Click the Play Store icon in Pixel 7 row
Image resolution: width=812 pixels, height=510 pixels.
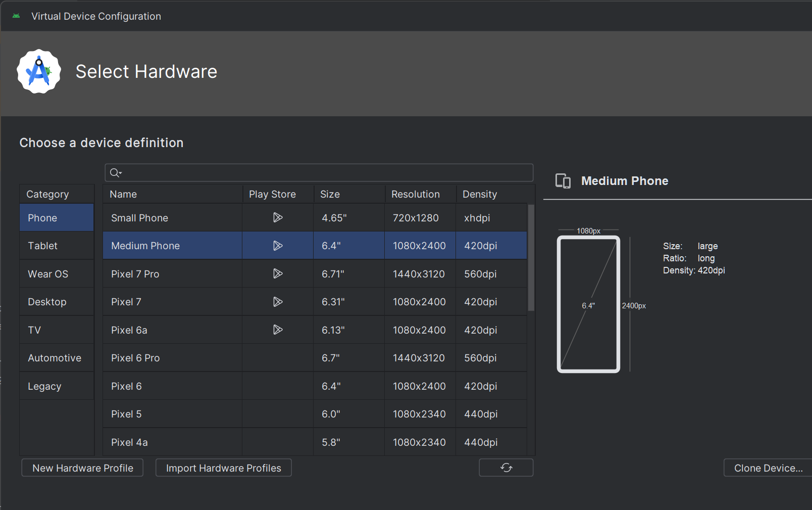(x=278, y=302)
